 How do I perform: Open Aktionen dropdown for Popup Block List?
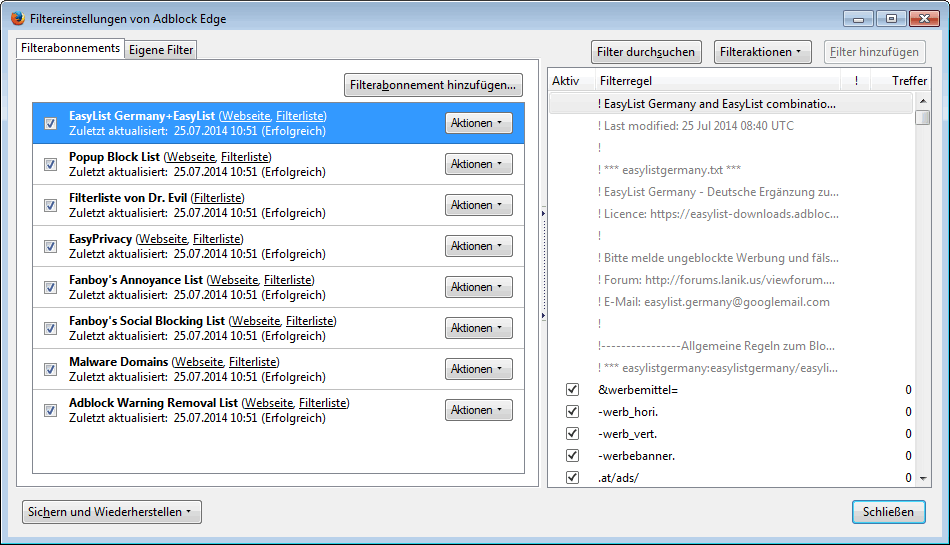click(x=479, y=164)
